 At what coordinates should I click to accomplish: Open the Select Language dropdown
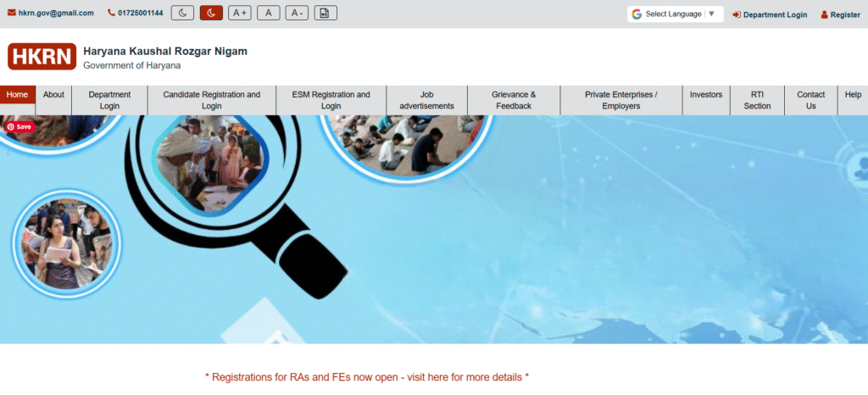[675, 14]
